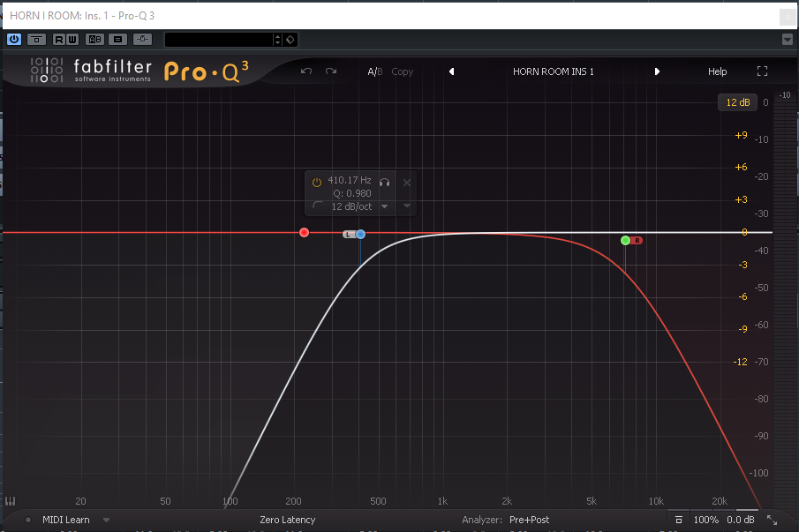Click the host toolbar button beside the power button
The height and width of the screenshot is (532, 799).
(x=36, y=39)
